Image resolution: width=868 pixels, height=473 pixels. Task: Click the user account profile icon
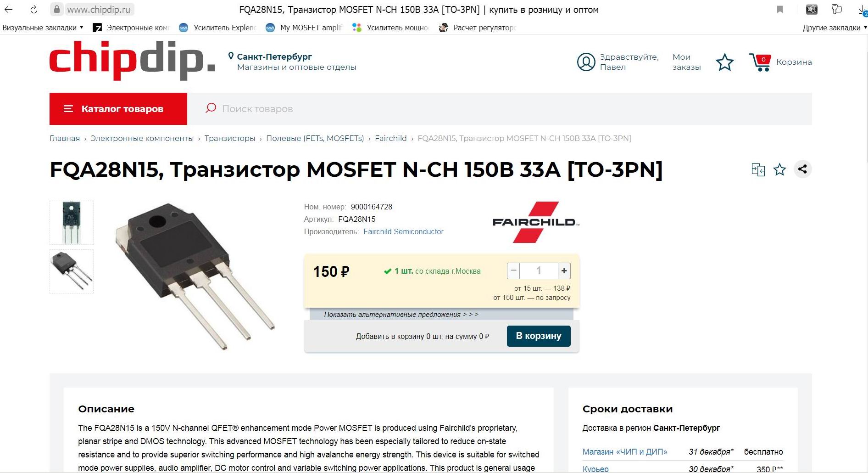586,62
